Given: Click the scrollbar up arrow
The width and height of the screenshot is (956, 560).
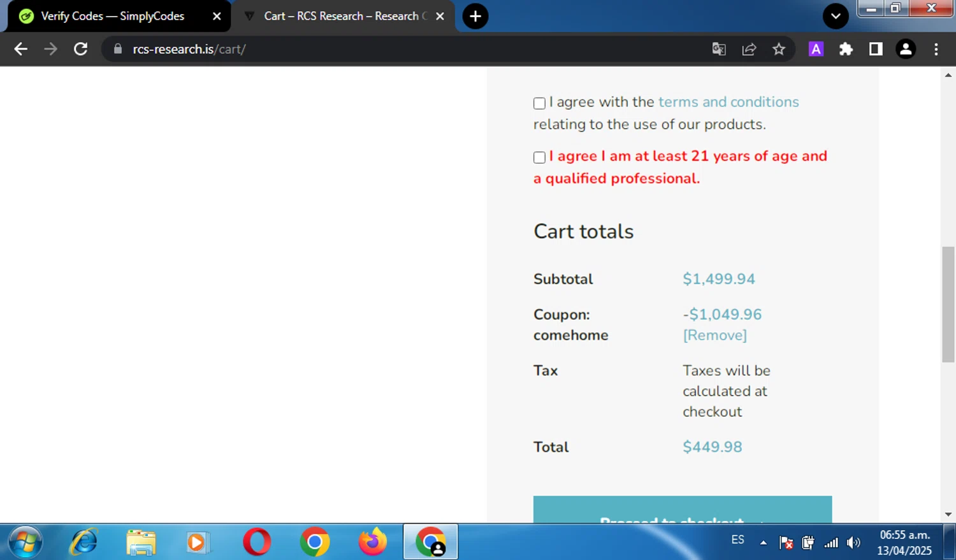Looking at the screenshot, I should click(x=948, y=75).
